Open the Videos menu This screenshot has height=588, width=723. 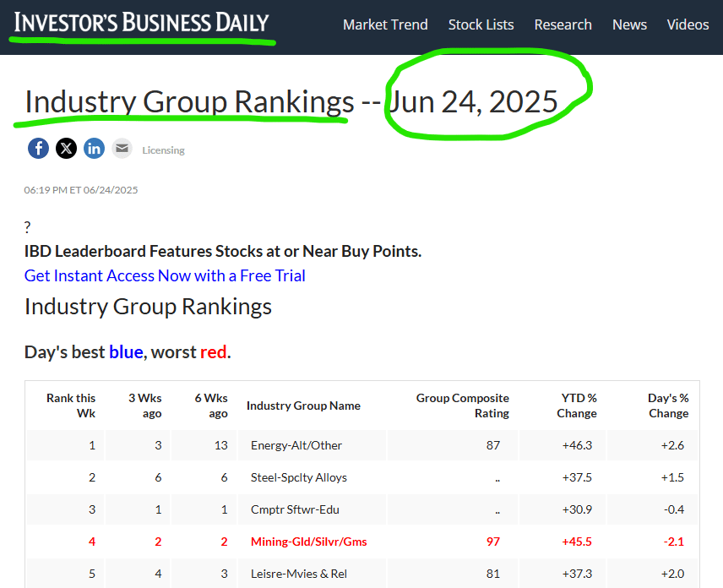tap(688, 24)
